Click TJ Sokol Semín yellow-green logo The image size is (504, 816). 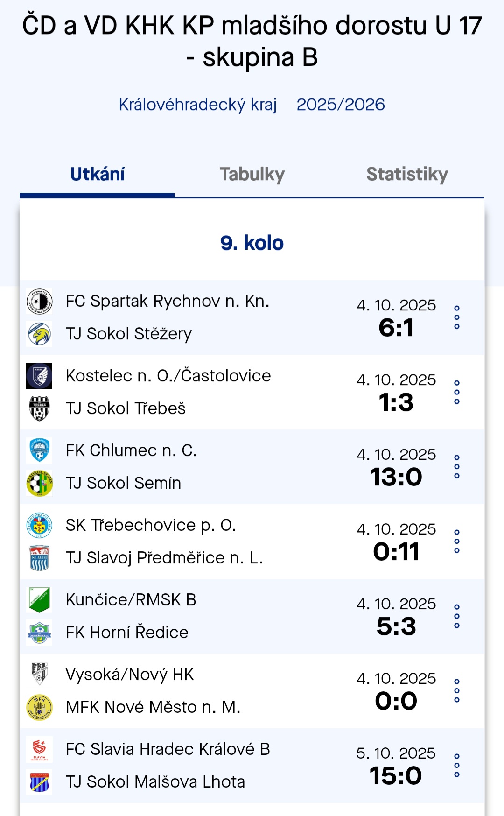(x=40, y=483)
